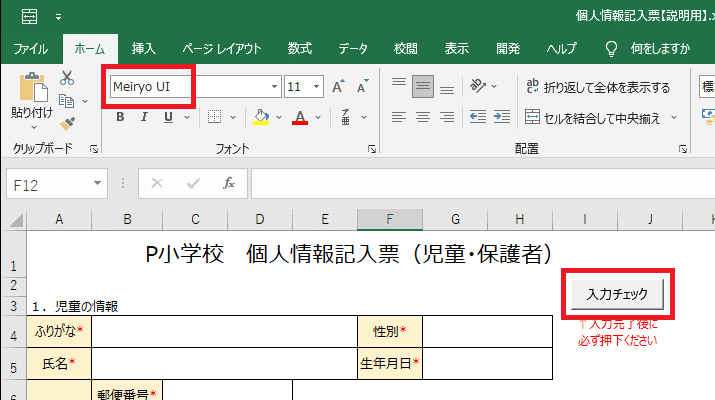
Task: Toggle Italic formatting
Action: coord(144,117)
